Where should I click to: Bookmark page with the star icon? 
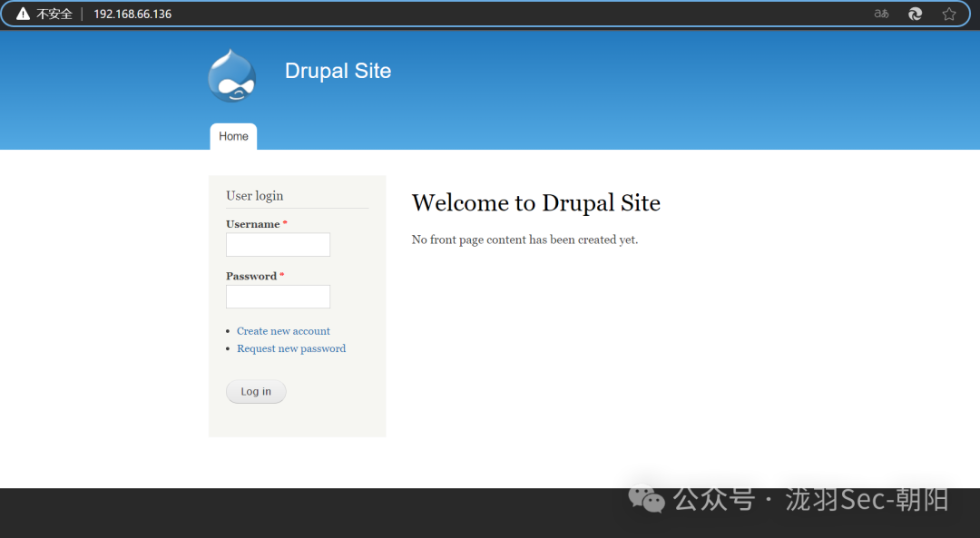tap(949, 14)
